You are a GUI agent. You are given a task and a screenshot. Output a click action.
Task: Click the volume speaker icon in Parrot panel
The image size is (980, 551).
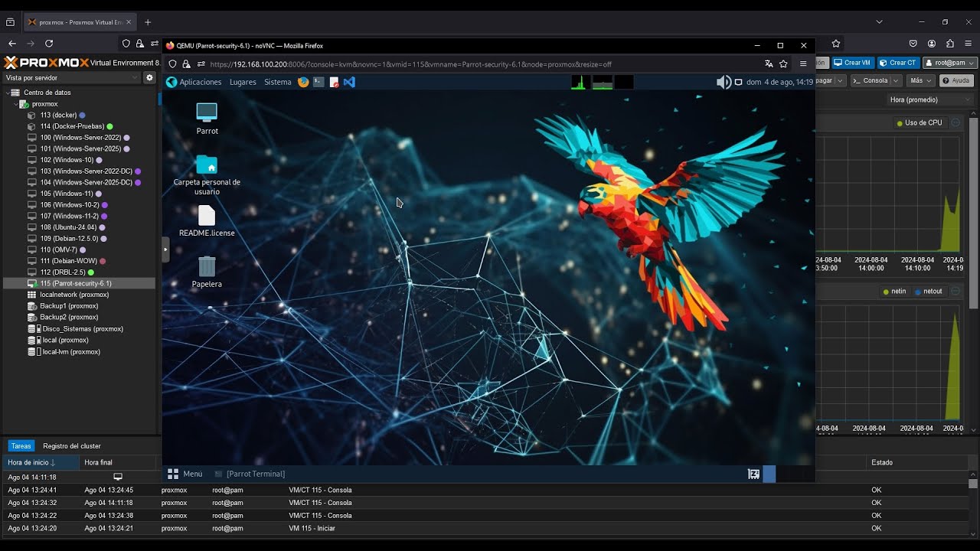coord(724,82)
